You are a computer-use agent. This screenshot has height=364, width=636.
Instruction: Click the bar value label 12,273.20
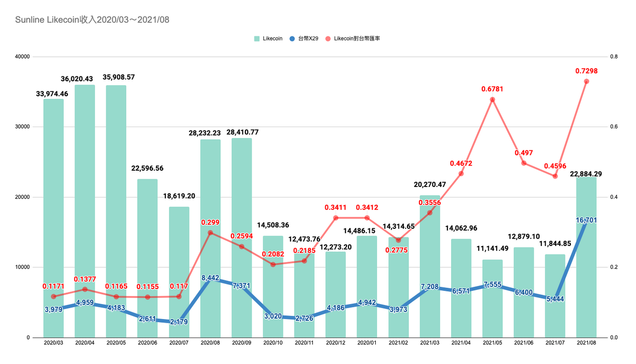click(x=336, y=247)
